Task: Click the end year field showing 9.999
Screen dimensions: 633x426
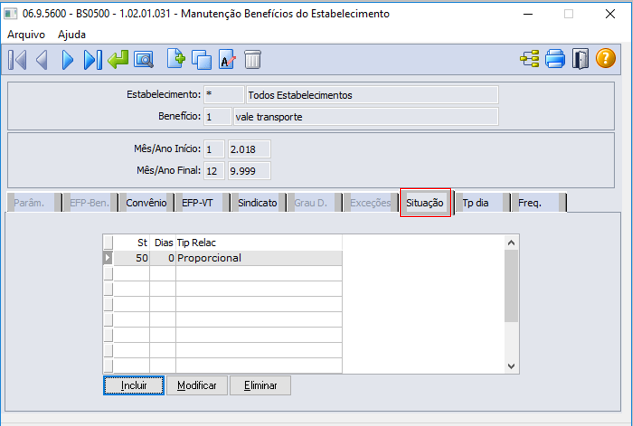Action: coord(249,171)
